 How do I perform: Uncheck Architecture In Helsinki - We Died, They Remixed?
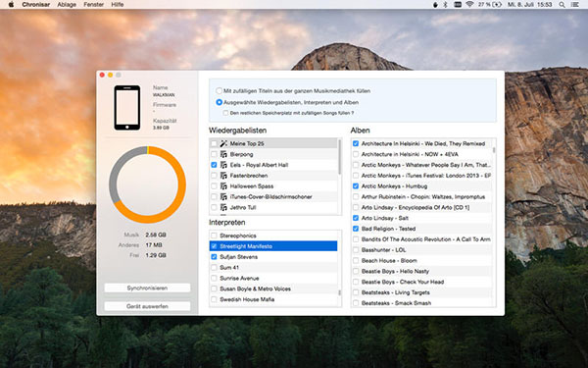pyautogui.click(x=356, y=143)
